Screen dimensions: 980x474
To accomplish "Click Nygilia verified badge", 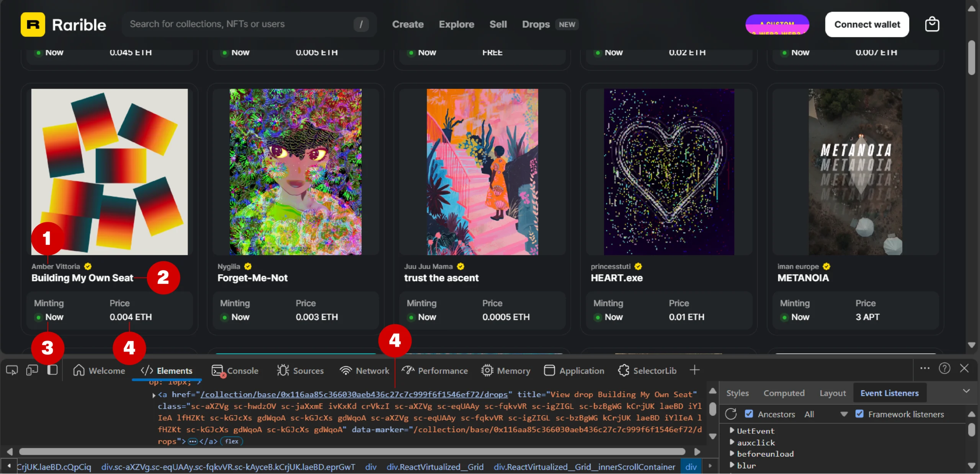I will coord(248,266).
